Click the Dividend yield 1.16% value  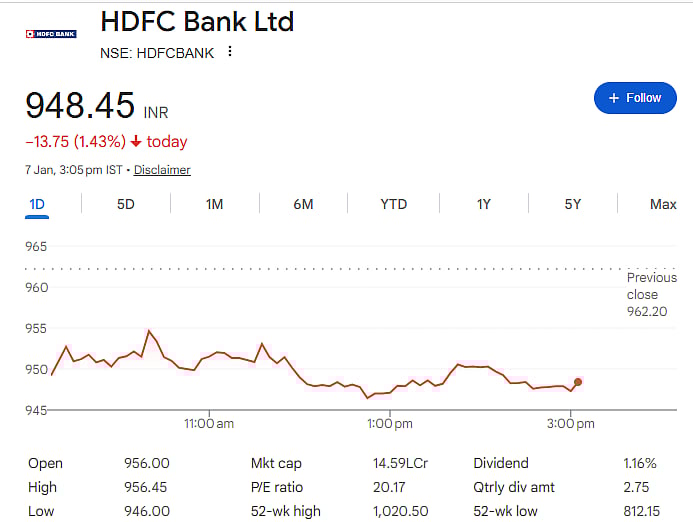[638, 464]
